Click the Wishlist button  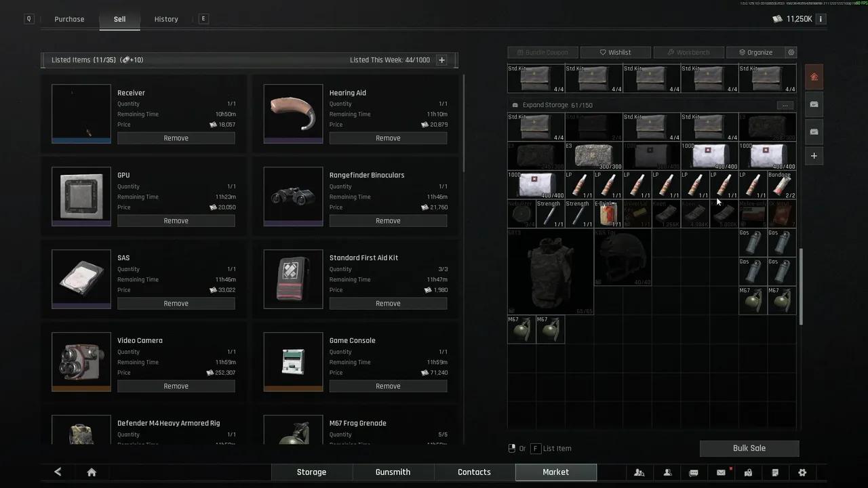pos(615,52)
